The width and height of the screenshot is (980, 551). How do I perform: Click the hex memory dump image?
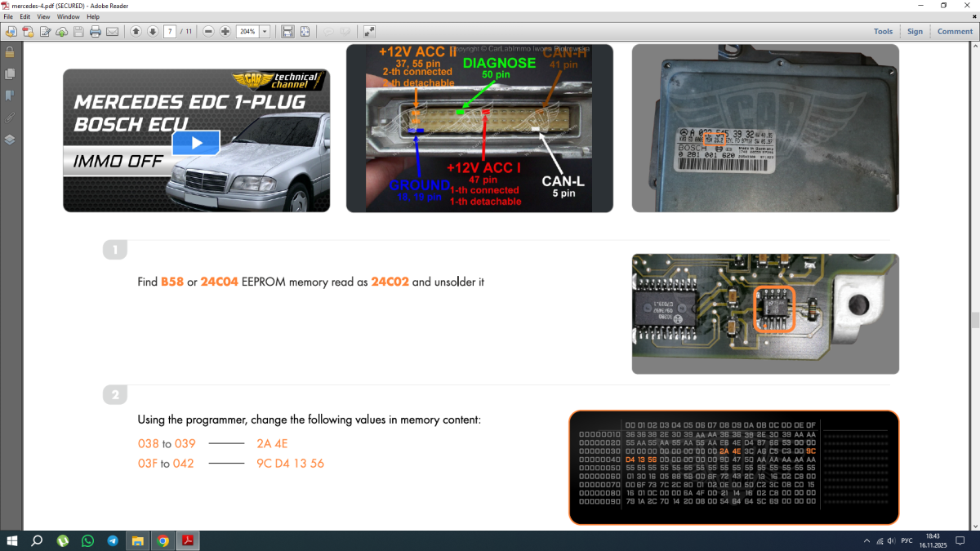(x=733, y=467)
